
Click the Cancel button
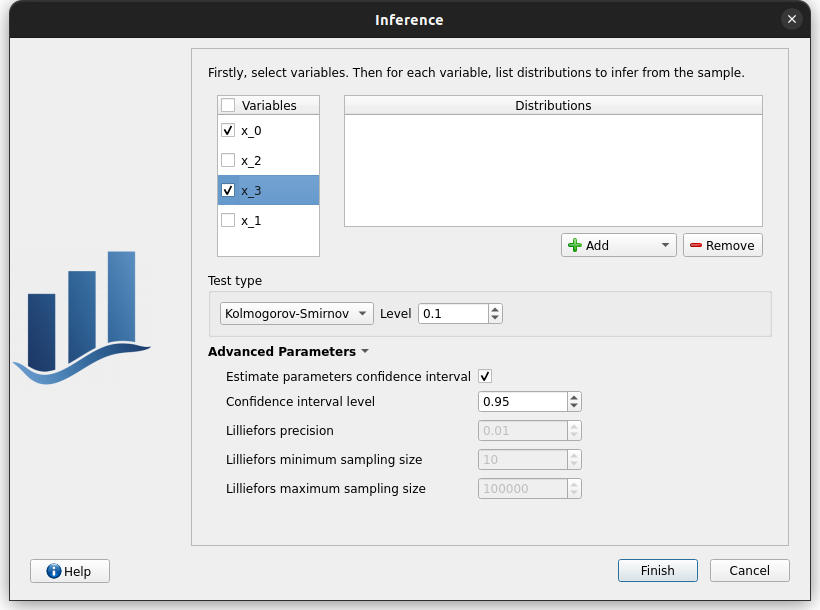click(749, 570)
